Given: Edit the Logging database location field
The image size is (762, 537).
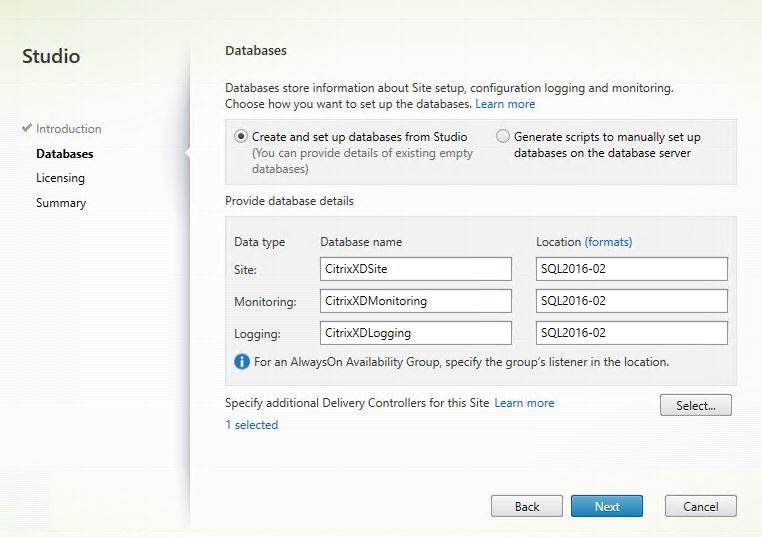Looking at the screenshot, I should [x=631, y=333].
